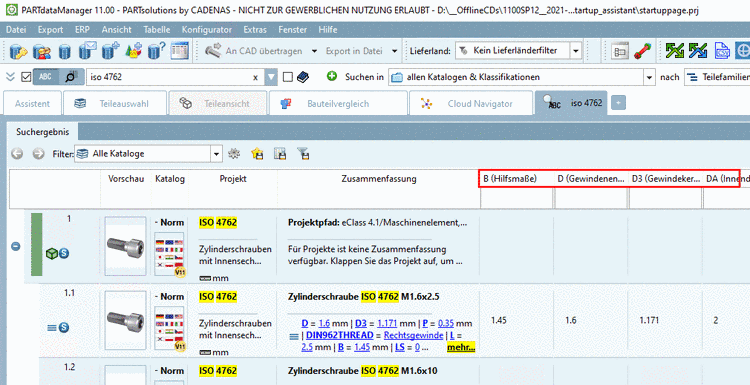Click the database with plus icon

point(110,51)
